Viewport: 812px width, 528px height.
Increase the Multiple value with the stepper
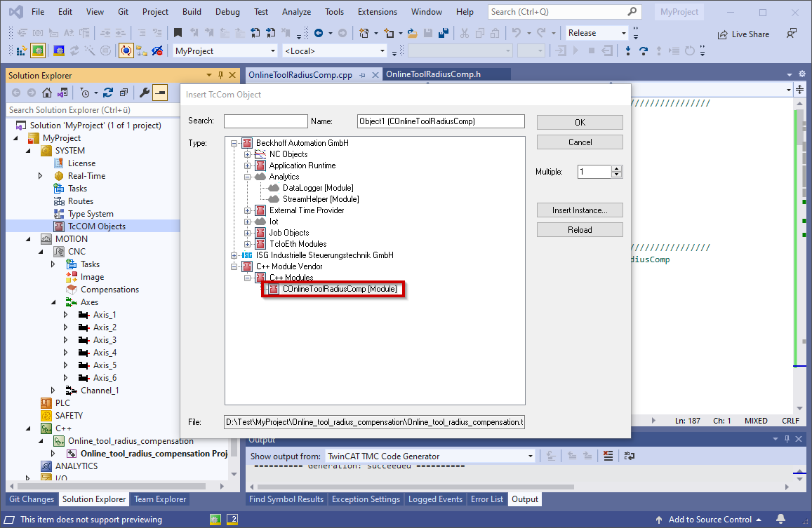[615, 168]
